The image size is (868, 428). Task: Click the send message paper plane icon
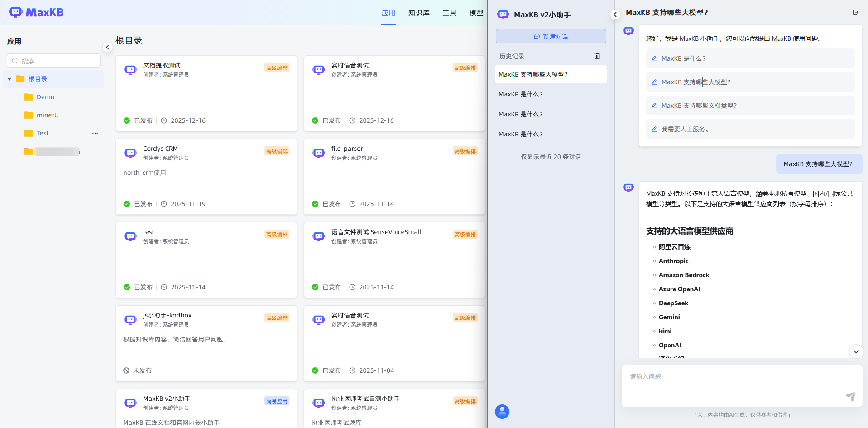pyautogui.click(x=850, y=396)
